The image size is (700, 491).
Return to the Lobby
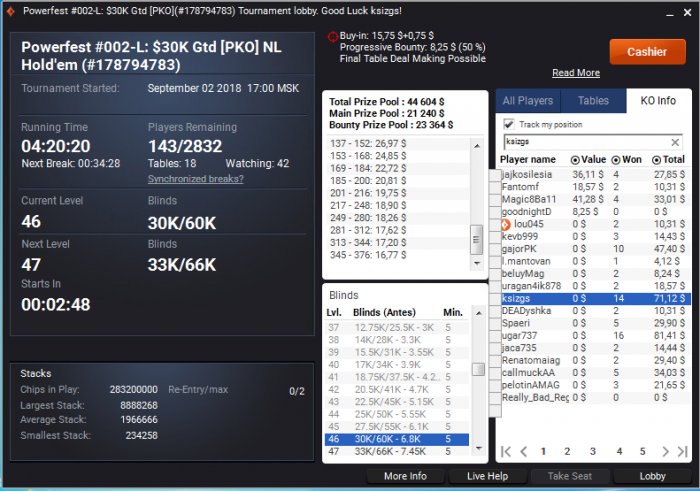pyautogui.click(x=652, y=476)
